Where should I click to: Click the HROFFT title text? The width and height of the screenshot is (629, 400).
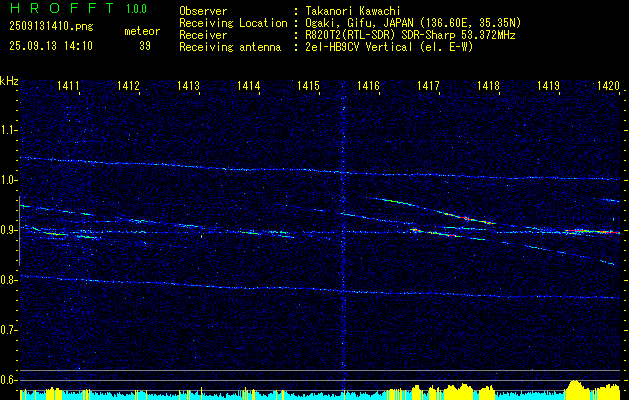pos(62,8)
